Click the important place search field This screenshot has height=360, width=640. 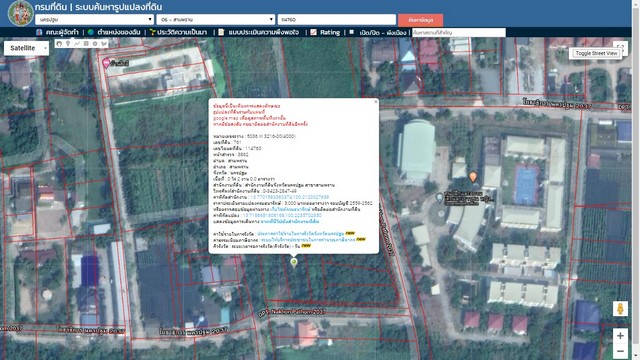459,32
